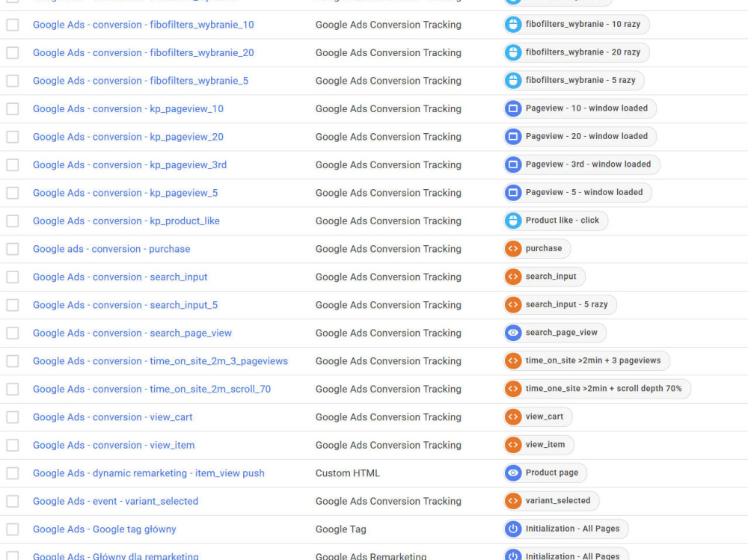Viewport: 748px width, 560px height.
Task: Check the kp_pageview_3rd tag row
Action: pos(13,165)
